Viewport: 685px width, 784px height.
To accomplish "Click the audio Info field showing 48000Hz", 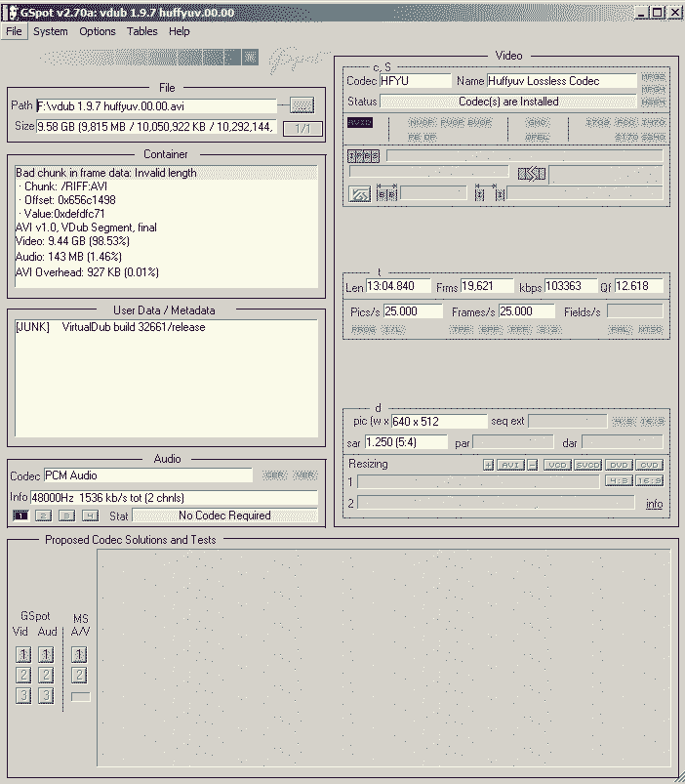I will [x=174, y=498].
